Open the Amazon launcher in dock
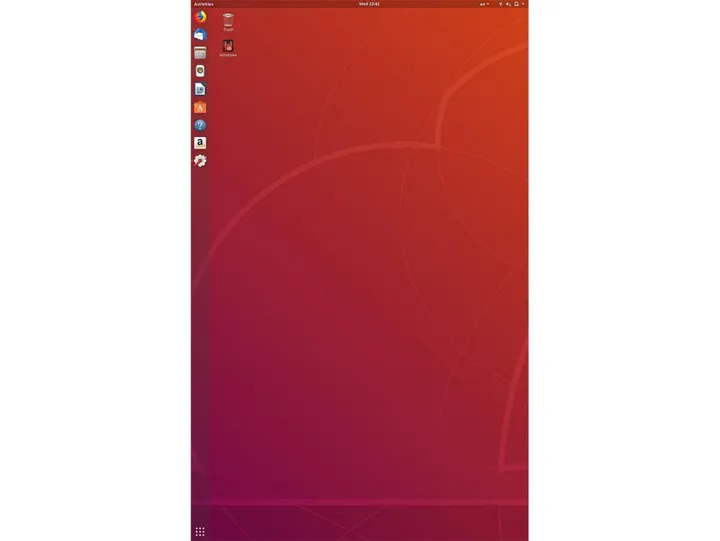 pyautogui.click(x=200, y=143)
